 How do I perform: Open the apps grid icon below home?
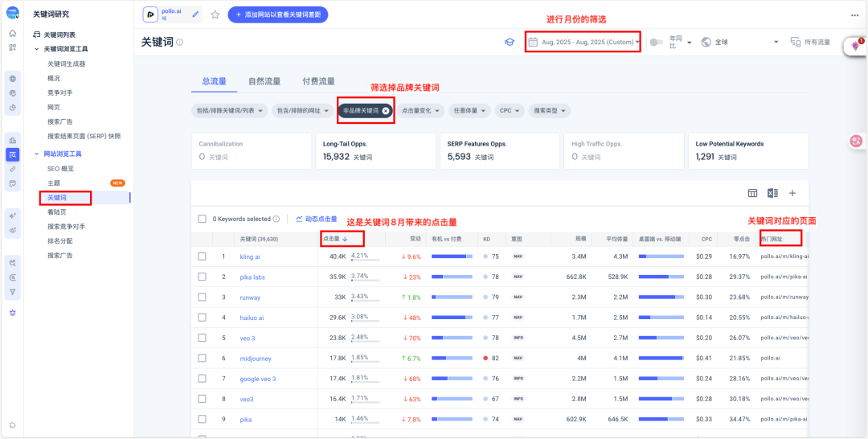tap(13, 47)
